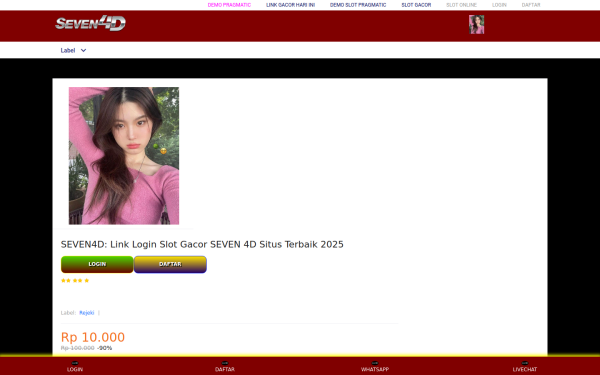This screenshot has height=375, width=600.
Task: Select LOGIN in the top navigation
Action: point(499,5)
